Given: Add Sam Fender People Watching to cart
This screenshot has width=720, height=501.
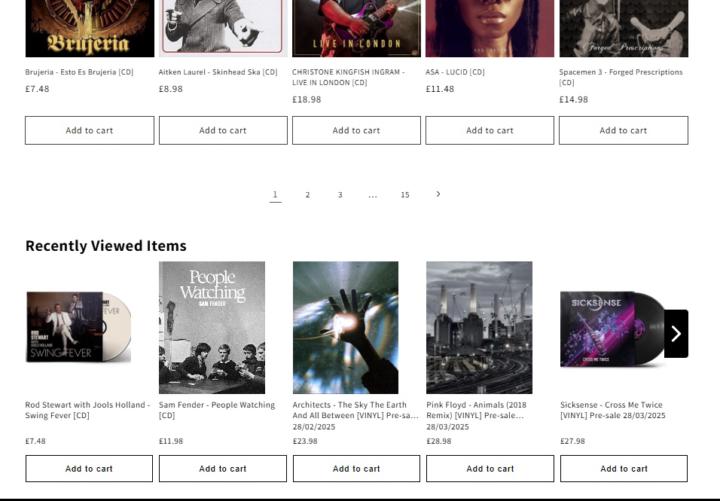Looking at the screenshot, I should click(223, 469).
